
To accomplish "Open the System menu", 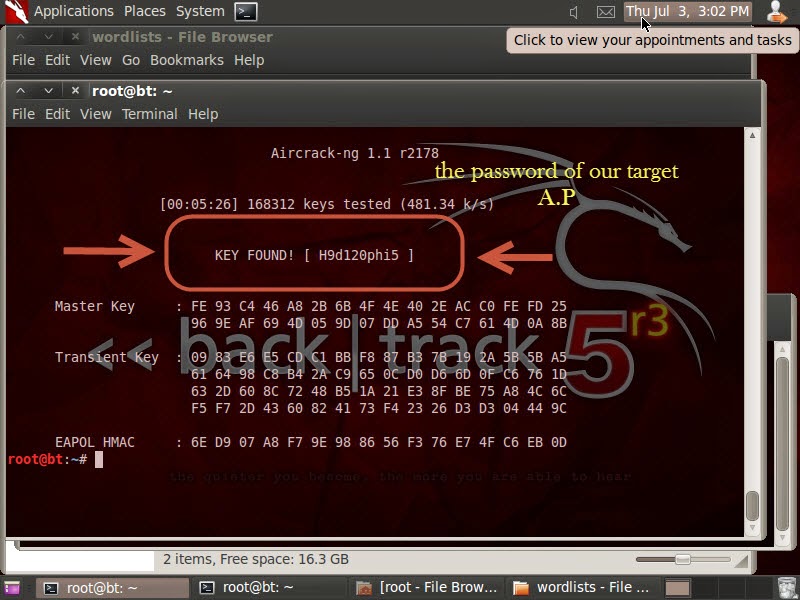I will (x=200, y=11).
